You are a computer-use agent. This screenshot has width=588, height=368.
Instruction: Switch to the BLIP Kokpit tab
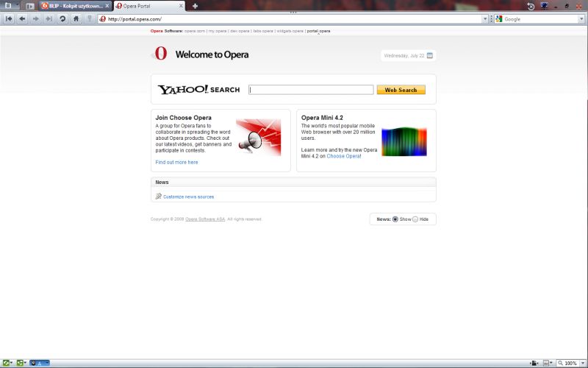(x=76, y=6)
